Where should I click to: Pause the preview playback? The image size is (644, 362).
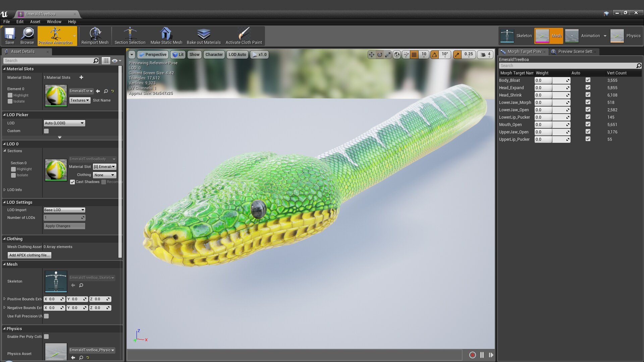coord(482,355)
